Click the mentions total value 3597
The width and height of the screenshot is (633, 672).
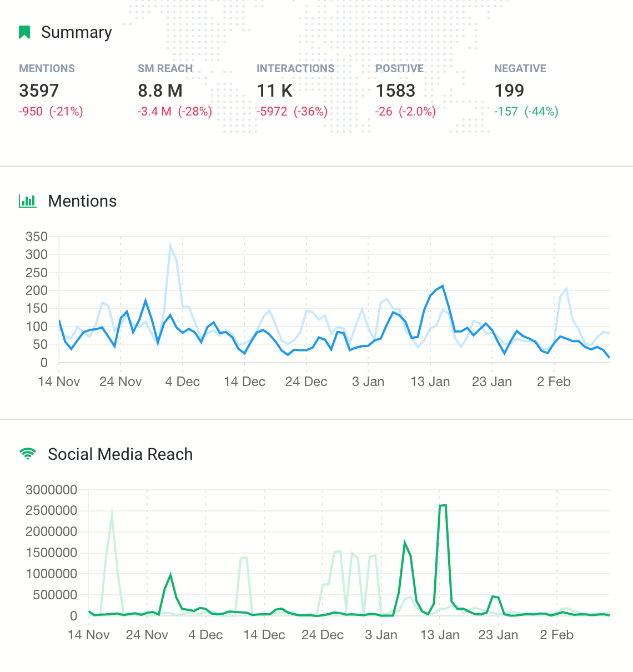(x=39, y=90)
